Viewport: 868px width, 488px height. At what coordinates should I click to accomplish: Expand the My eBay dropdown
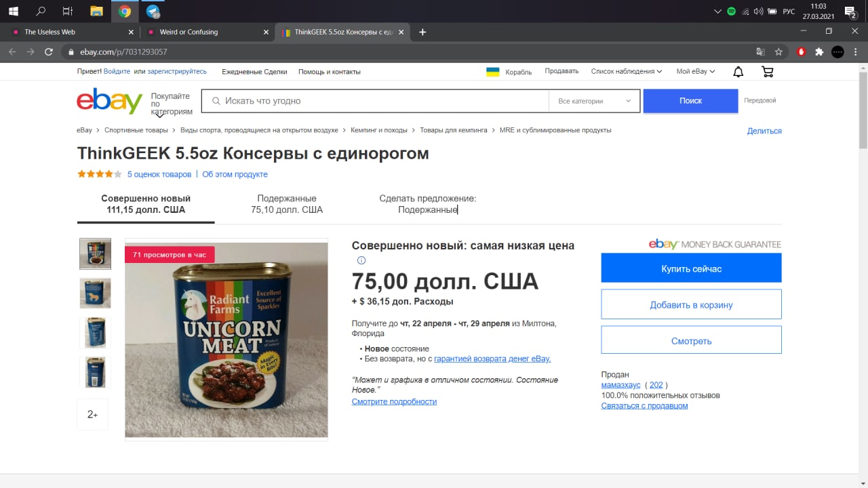tap(696, 72)
